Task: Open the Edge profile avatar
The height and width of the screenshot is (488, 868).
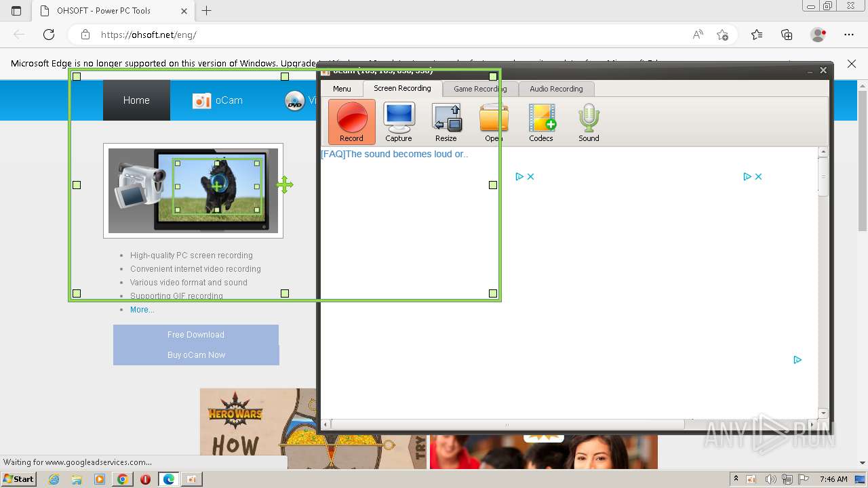Action: tap(818, 35)
